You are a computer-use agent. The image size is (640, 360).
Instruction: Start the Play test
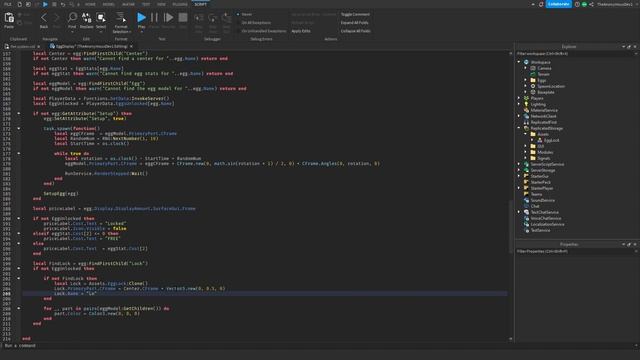[141, 18]
